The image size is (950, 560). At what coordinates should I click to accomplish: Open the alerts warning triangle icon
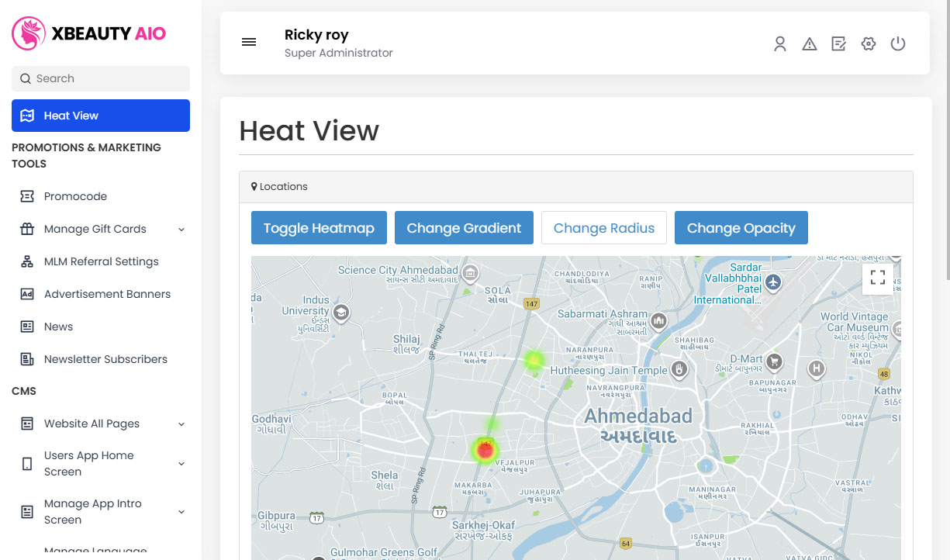pos(809,44)
